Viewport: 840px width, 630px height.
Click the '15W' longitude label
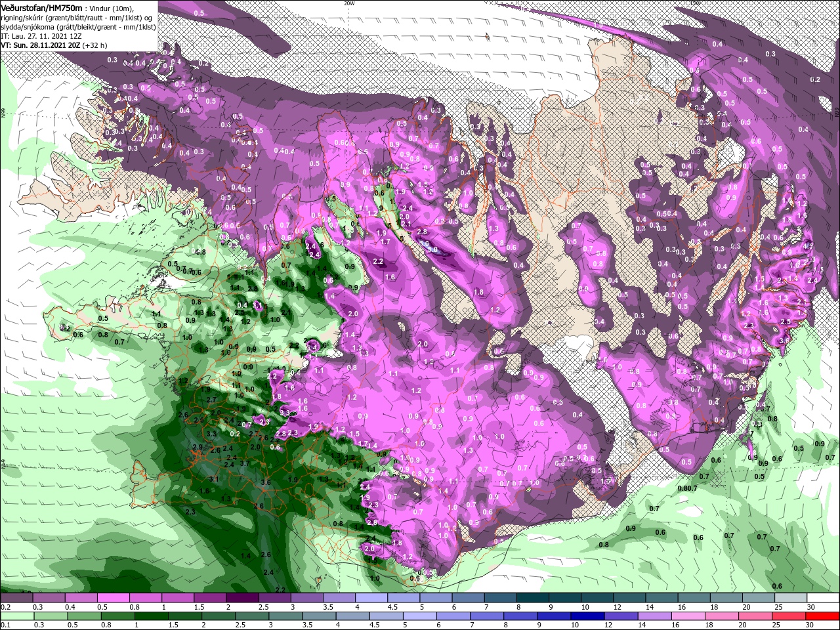tap(695, 3)
